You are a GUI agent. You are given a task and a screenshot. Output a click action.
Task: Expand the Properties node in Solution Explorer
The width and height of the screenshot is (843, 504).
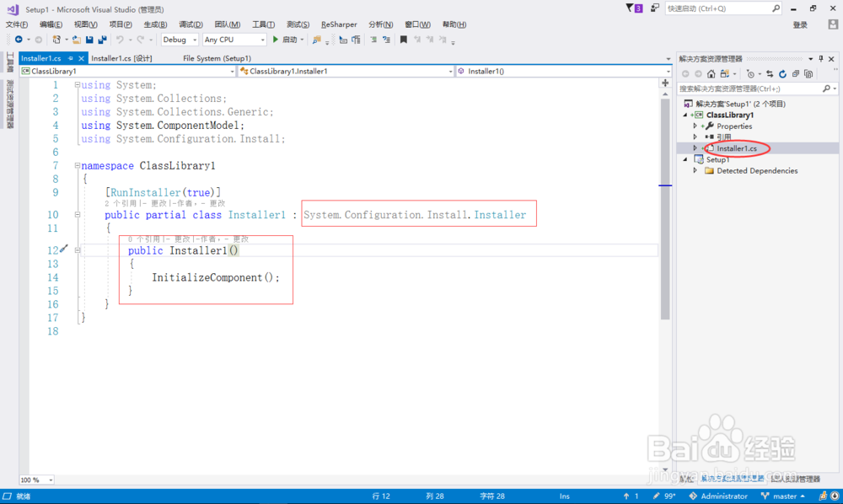(x=695, y=126)
